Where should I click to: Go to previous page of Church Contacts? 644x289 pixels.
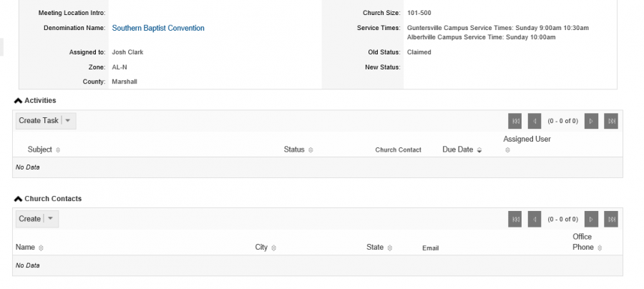pyautogui.click(x=535, y=219)
